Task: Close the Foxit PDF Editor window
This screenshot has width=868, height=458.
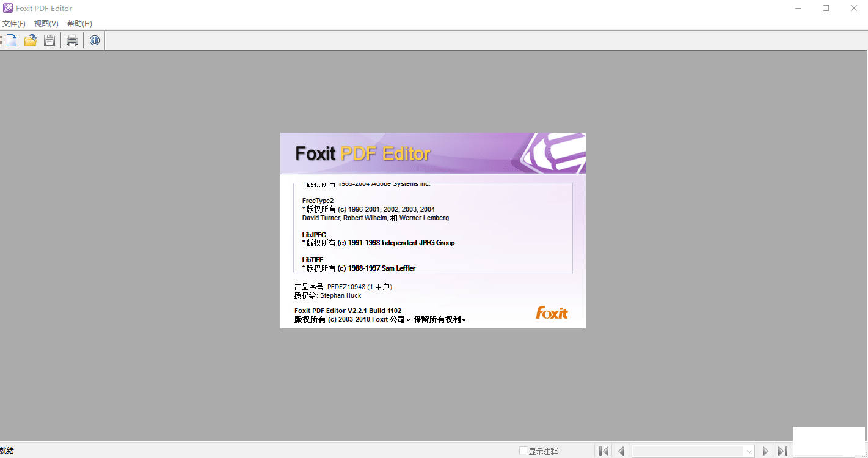Action: click(x=854, y=8)
